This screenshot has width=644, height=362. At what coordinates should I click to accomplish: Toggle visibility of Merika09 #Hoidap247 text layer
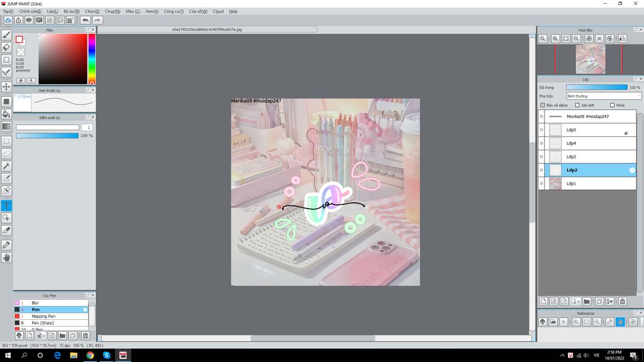(x=541, y=116)
